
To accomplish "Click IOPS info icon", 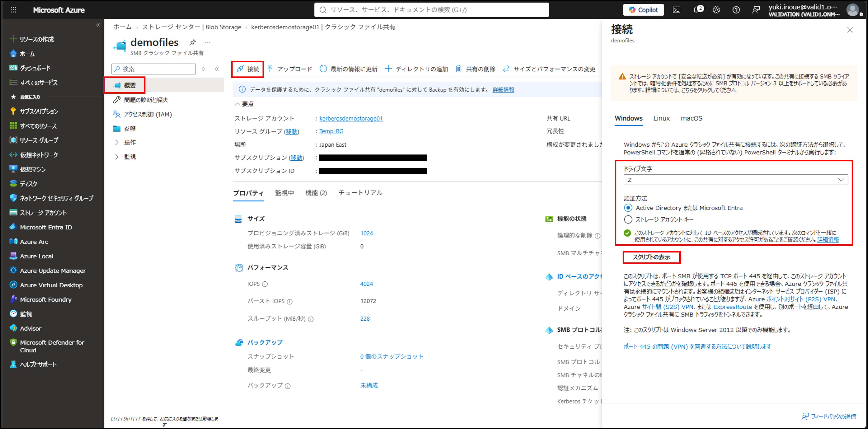I will 265,284.
